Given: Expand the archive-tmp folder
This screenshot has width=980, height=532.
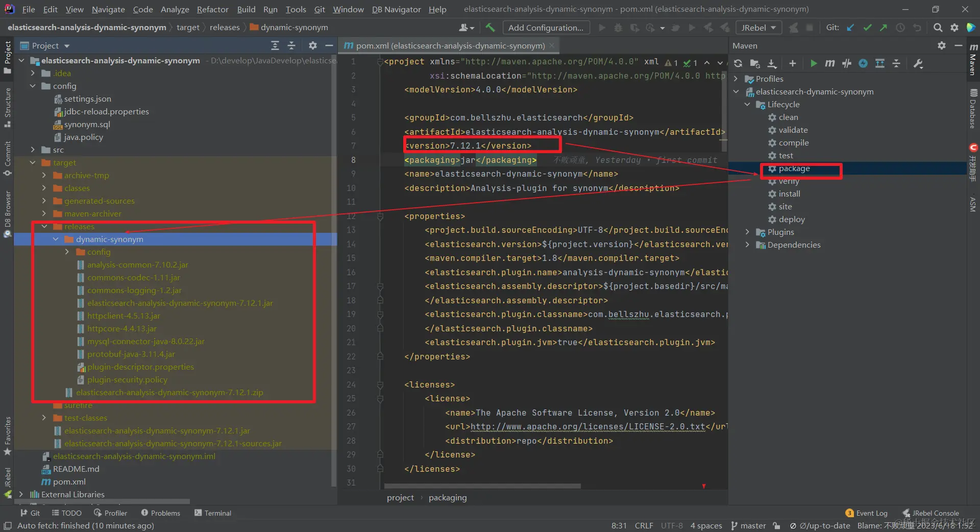Looking at the screenshot, I should click(x=44, y=175).
